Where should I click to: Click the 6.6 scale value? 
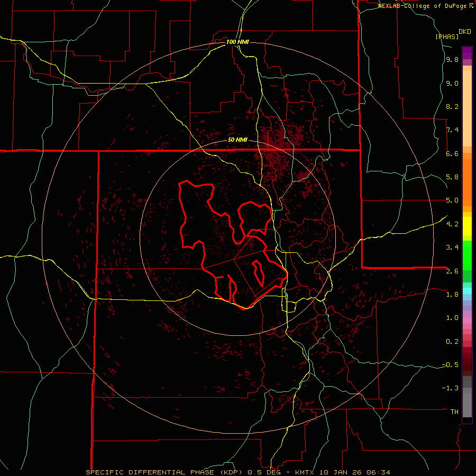[452, 153]
